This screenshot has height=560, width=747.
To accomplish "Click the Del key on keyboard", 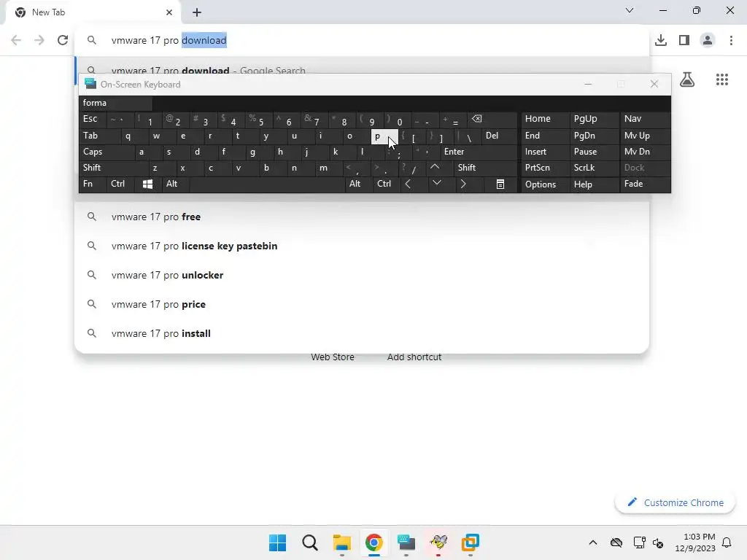I will [499, 136].
